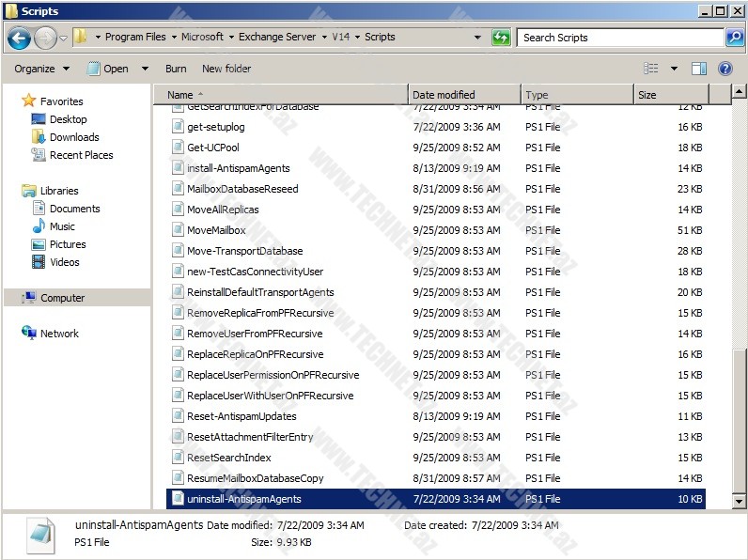Click the search magnifier icon
Image resolution: width=748 pixels, height=560 pixels.
point(734,38)
